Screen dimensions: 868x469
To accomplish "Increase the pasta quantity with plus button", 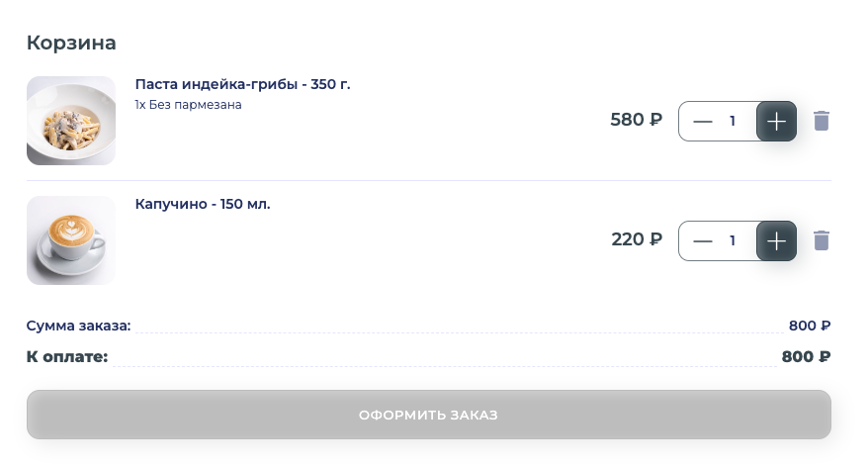I will (x=776, y=122).
